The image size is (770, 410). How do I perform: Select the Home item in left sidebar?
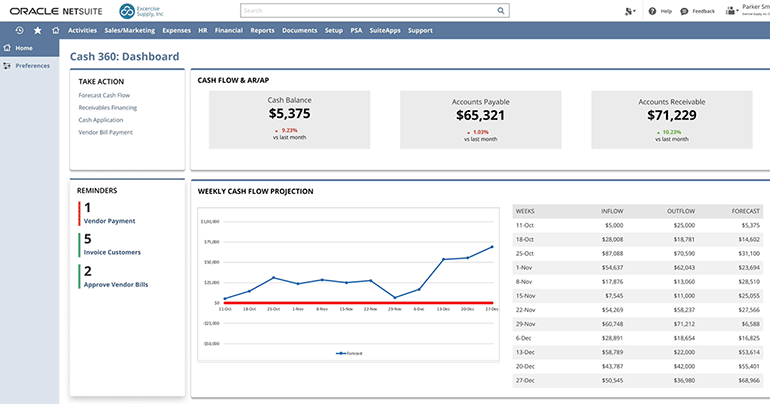click(24, 48)
